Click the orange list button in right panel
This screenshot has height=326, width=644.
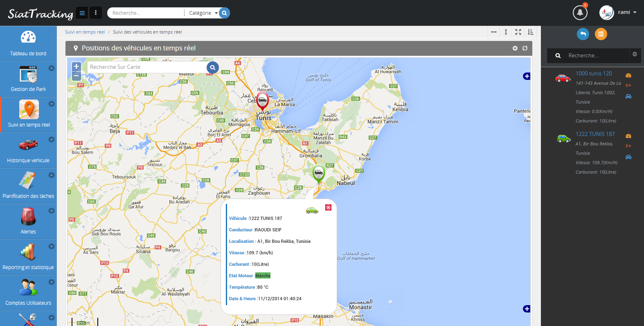[x=601, y=34]
